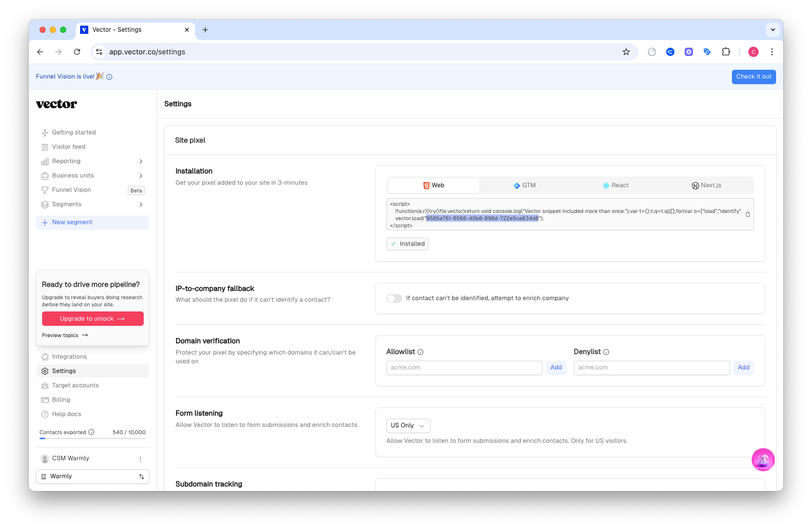Screen dimensions: 812x529
Task: Open the US Only dropdown
Action: point(408,426)
